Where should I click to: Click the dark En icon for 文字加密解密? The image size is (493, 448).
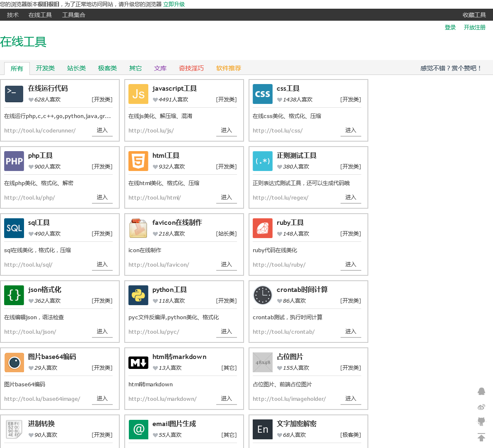tap(263, 429)
